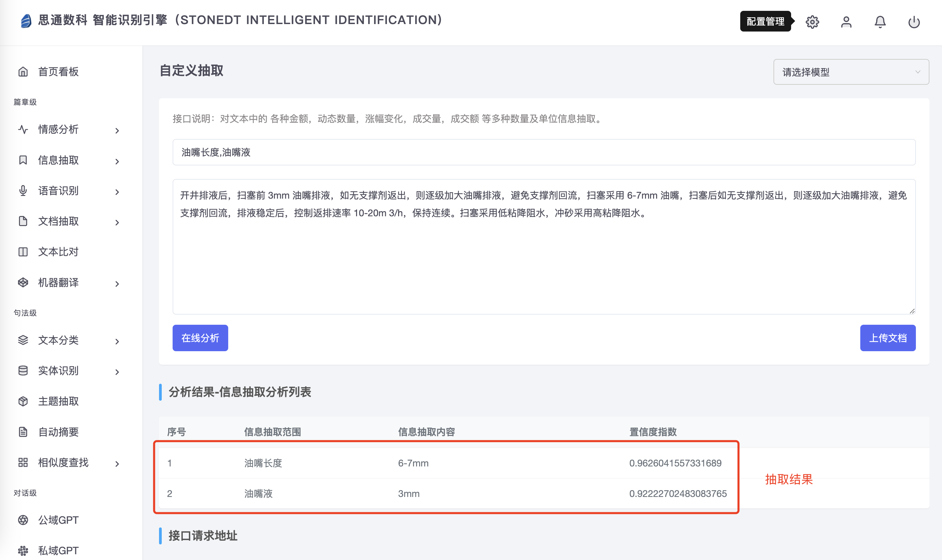The height and width of the screenshot is (560, 942).
Task: Click the 上传文档 button
Action: (x=887, y=338)
